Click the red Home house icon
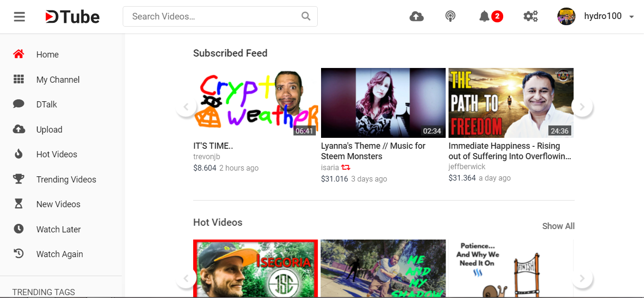The height and width of the screenshot is (298, 644). tap(19, 54)
